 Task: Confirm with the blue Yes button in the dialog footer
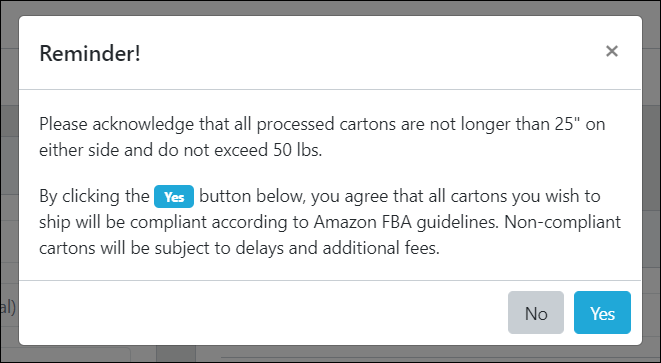[602, 312]
